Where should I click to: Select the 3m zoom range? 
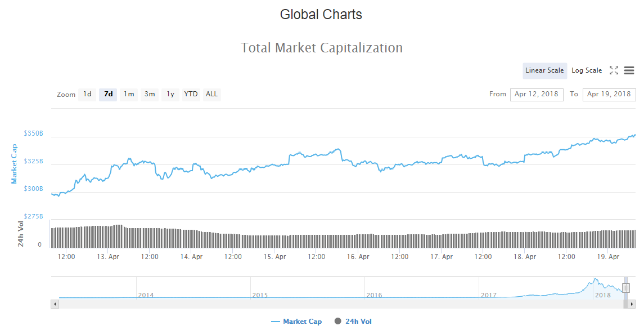tap(149, 94)
